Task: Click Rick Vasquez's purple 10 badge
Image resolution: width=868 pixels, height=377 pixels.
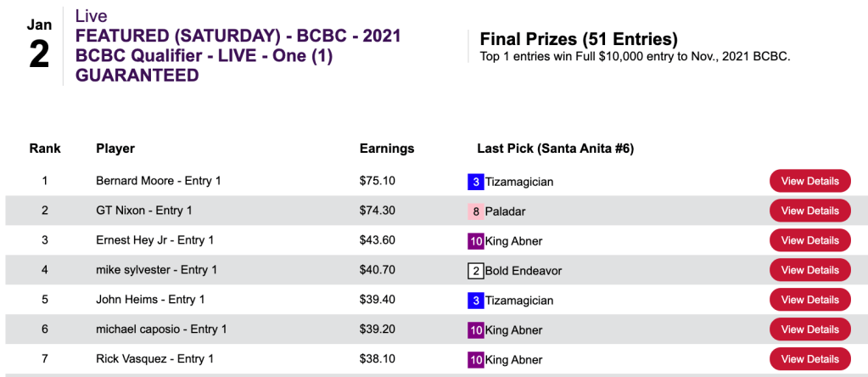Action: pyautogui.click(x=475, y=360)
